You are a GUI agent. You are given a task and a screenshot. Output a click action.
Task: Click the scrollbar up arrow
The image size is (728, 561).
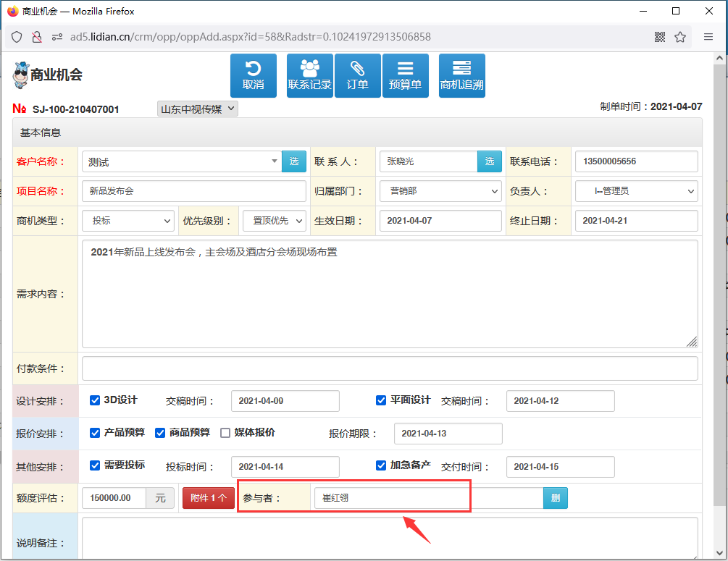pos(719,59)
